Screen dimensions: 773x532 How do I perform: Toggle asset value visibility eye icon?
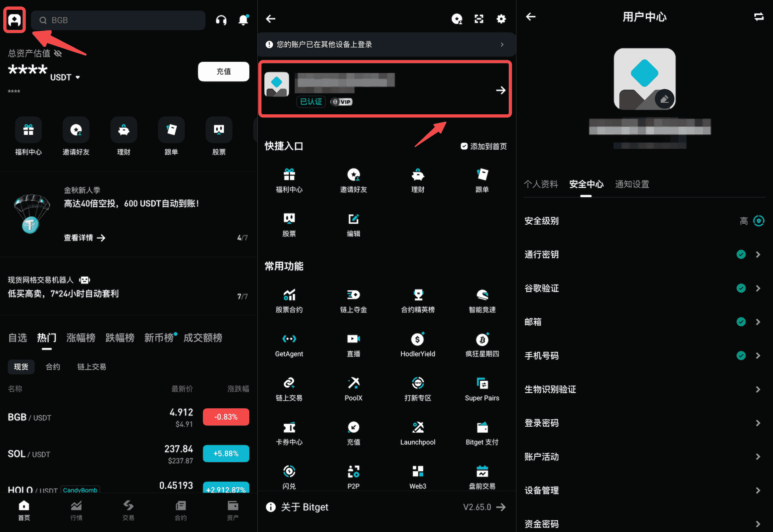(x=58, y=53)
